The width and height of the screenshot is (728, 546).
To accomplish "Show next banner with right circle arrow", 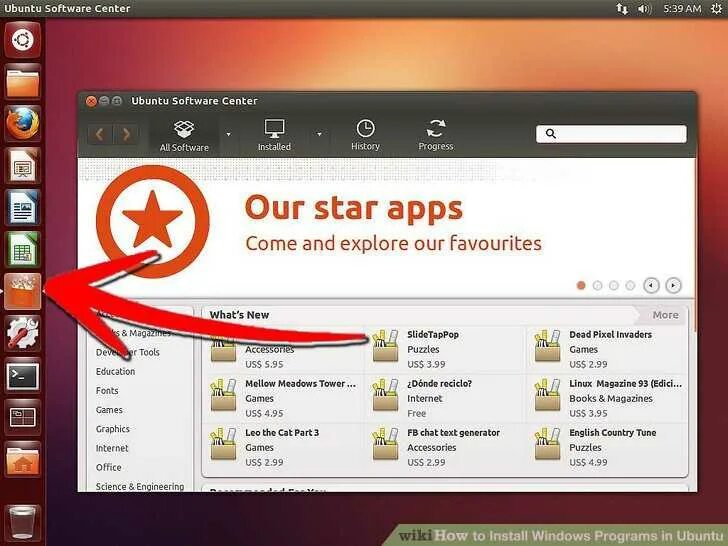I will 673,285.
